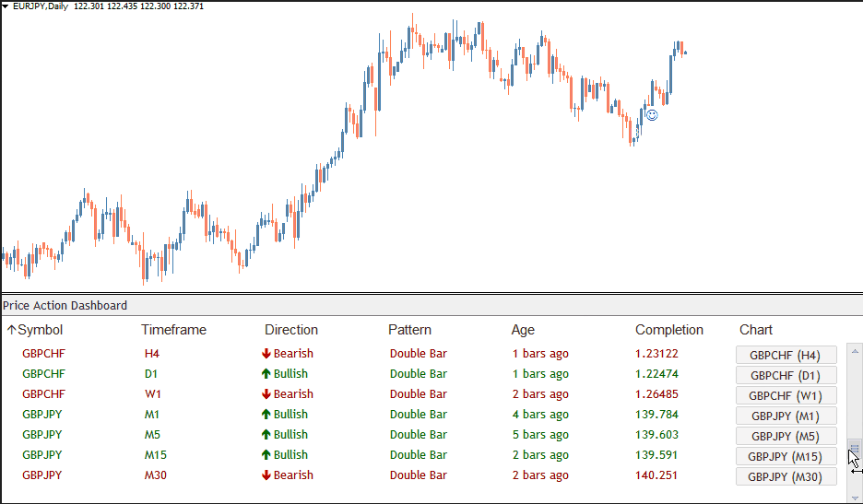Open the GBPCHF (D1) chart button
This screenshot has height=504, width=863.
point(786,376)
